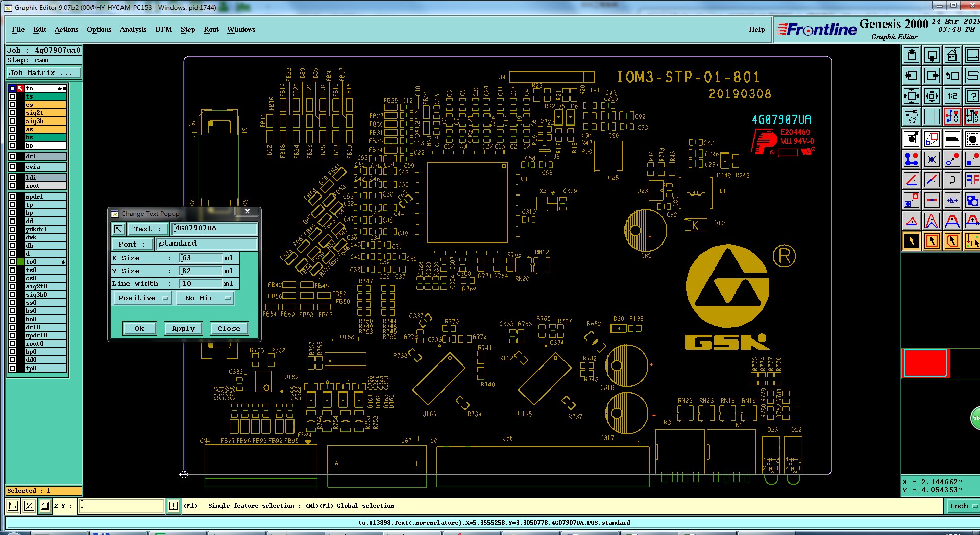Open the Help menu

tap(757, 29)
